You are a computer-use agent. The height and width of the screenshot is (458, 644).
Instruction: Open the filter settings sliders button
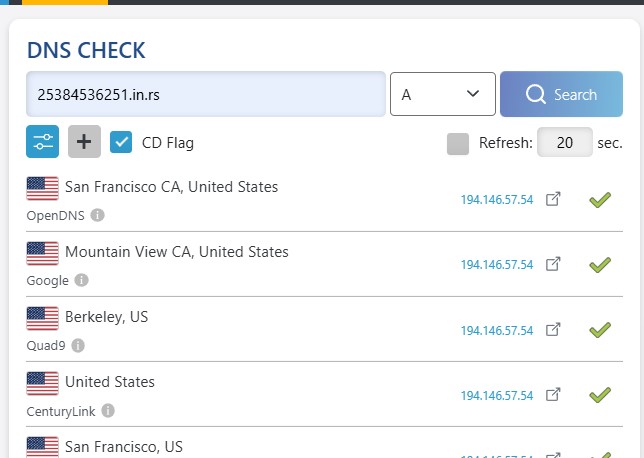(x=43, y=142)
